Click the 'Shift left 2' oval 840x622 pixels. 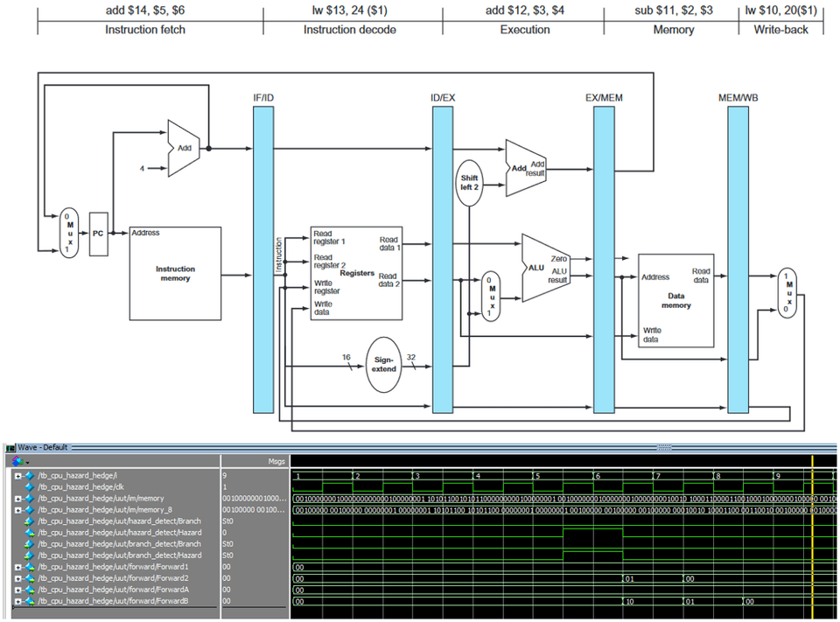click(x=469, y=183)
